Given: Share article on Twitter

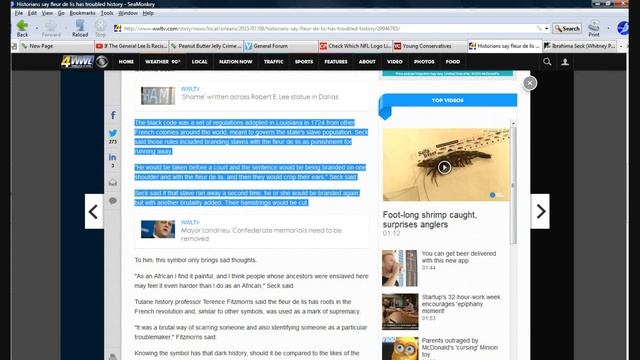Looking at the screenshot, I should pos(113,133).
